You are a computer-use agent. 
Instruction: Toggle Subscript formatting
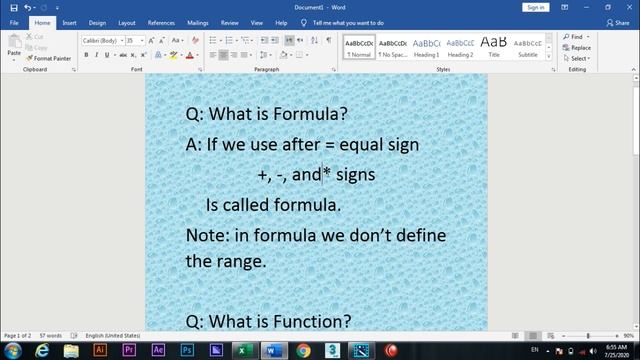coord(133,55)
